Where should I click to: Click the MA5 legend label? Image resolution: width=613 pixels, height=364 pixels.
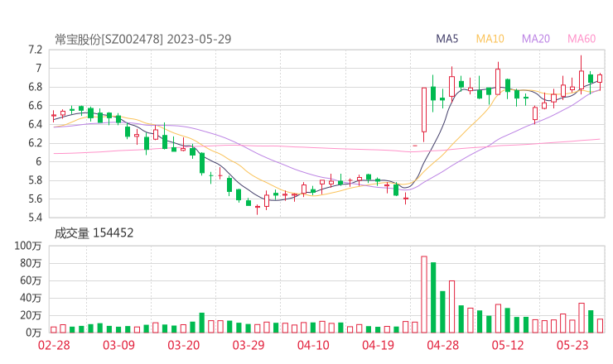(x=446, y=39)
